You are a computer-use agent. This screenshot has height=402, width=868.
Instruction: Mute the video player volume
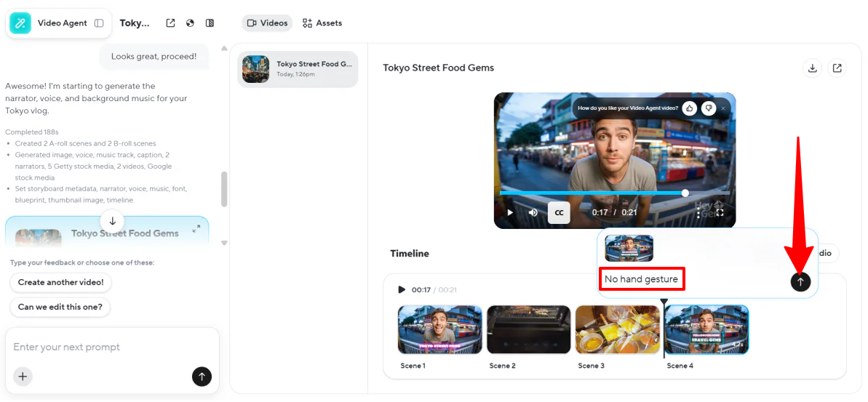point(533,212)
